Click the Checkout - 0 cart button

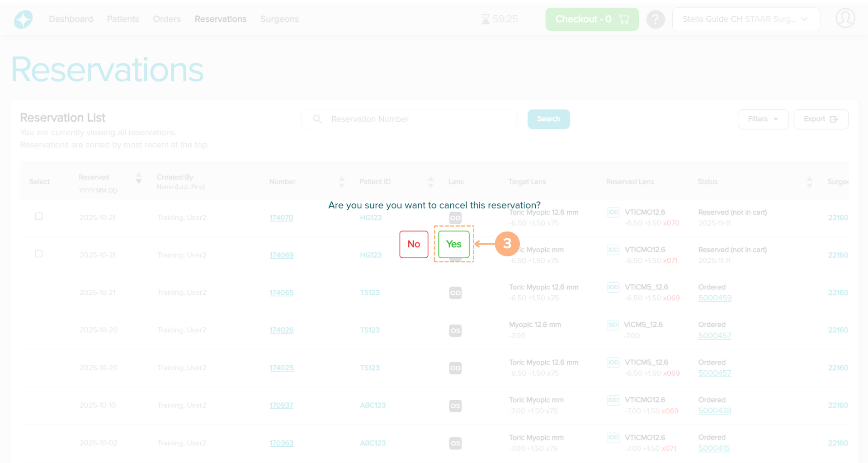tap(591, 19)
